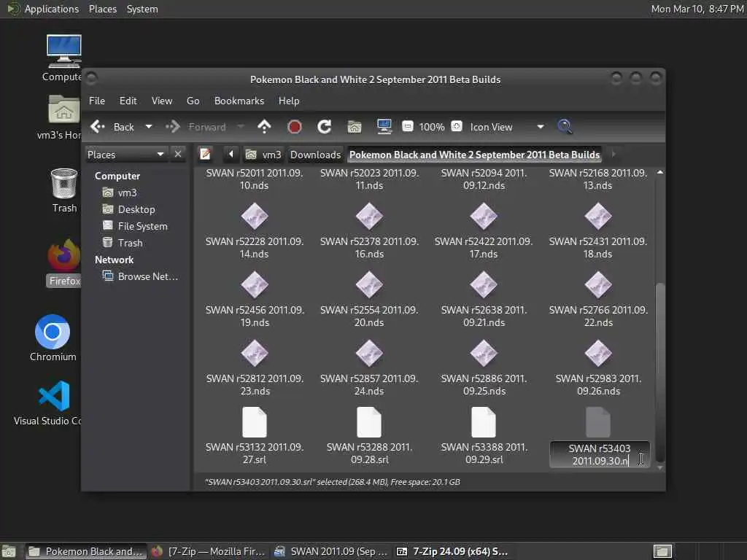This screenshot has width=747, height=560.
Task: Close the Places side pane
Action: pyautogui.click(x=178, y=155)
